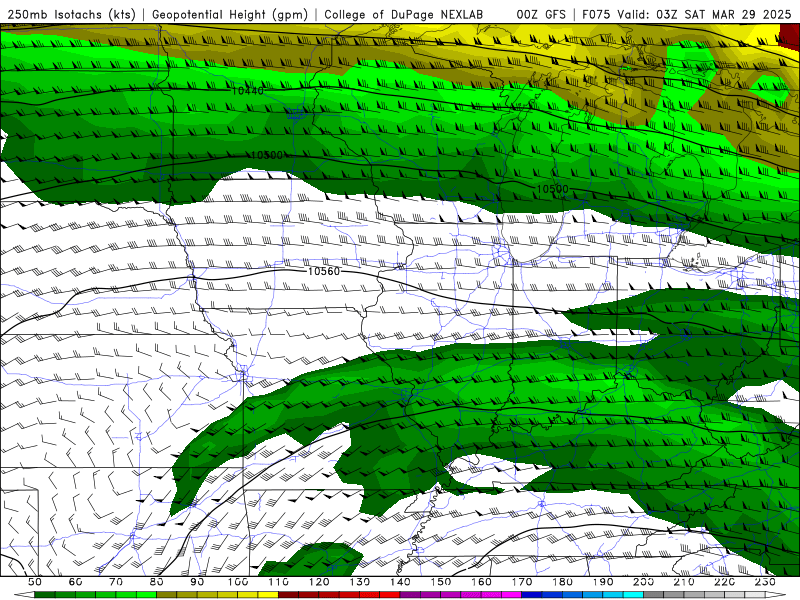Screen dimensions: 800x600
Task: Click the 180 value on the color scale
Action: 562,582
